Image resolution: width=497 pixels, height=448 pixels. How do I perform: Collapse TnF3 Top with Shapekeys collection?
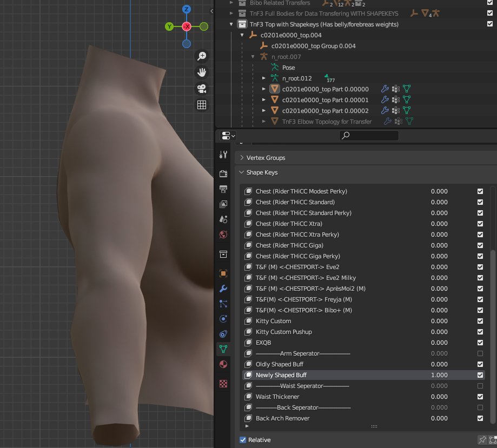tap(231, 24)
